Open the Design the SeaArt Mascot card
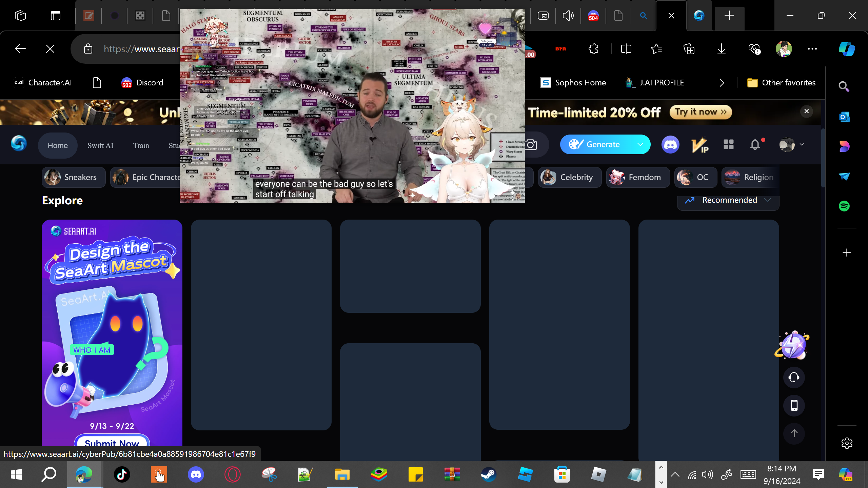This screenshot has height=488, width=868. (x=112, y=333)
